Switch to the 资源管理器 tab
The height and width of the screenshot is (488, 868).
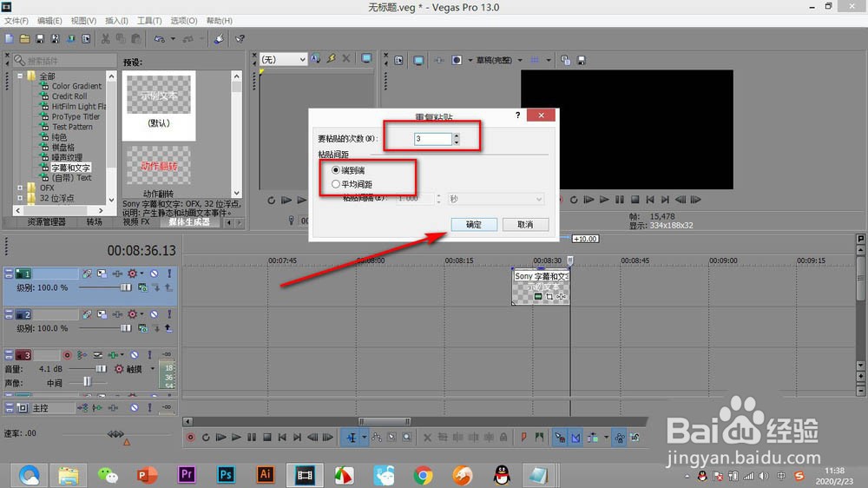[47, 221]
